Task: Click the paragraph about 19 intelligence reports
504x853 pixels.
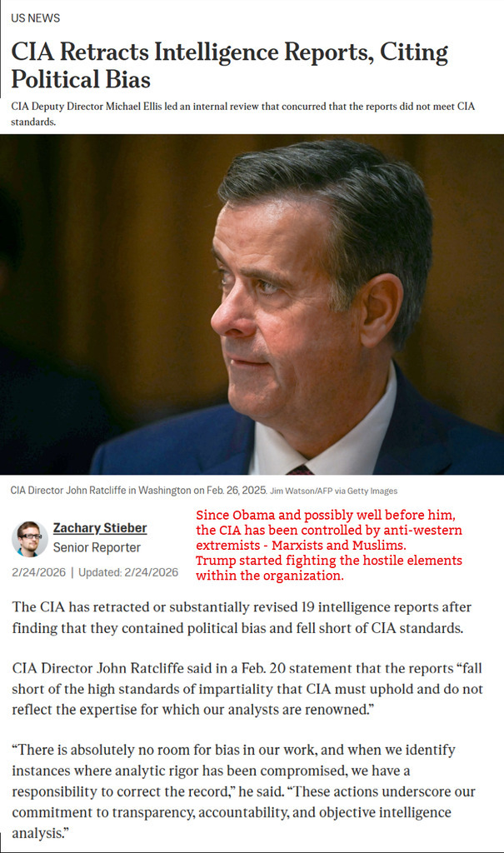Action: tap(242, 617)
